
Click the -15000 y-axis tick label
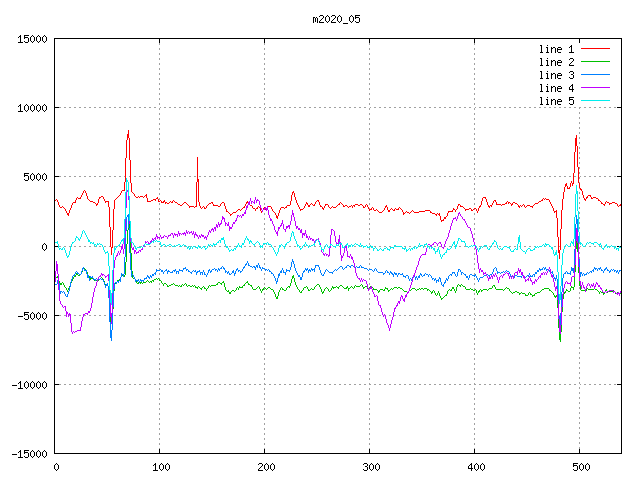pyautogui.click(x=29, y=453)
